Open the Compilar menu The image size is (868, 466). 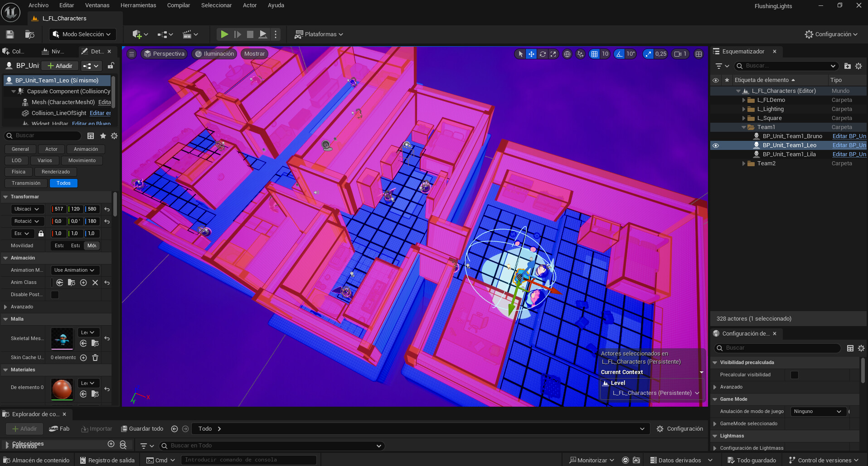coord(179,5)
